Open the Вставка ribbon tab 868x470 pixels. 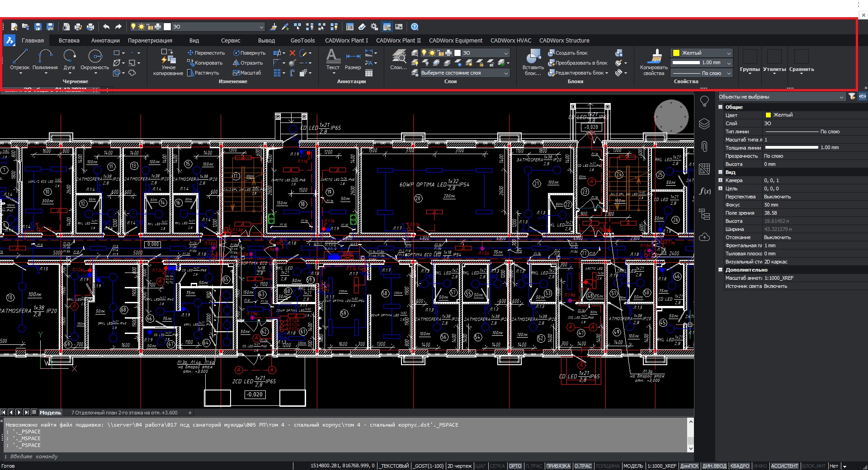[x=69, y=40]
